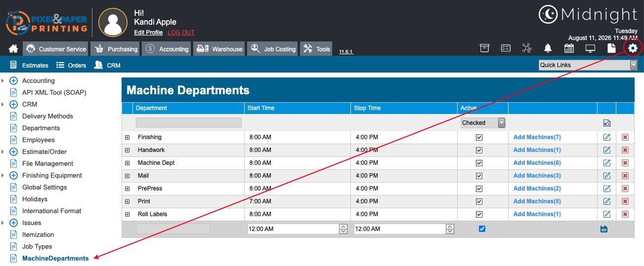The width and height of the screenshot is (644, 266).
Task: Click the filter reset icon
Action: click(607, 123)
